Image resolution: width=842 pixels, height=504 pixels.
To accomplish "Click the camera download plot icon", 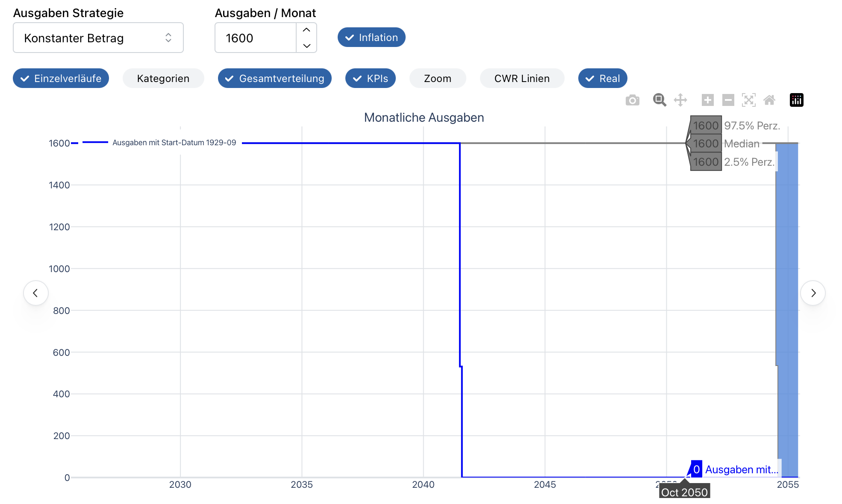I will pos(632,100).
